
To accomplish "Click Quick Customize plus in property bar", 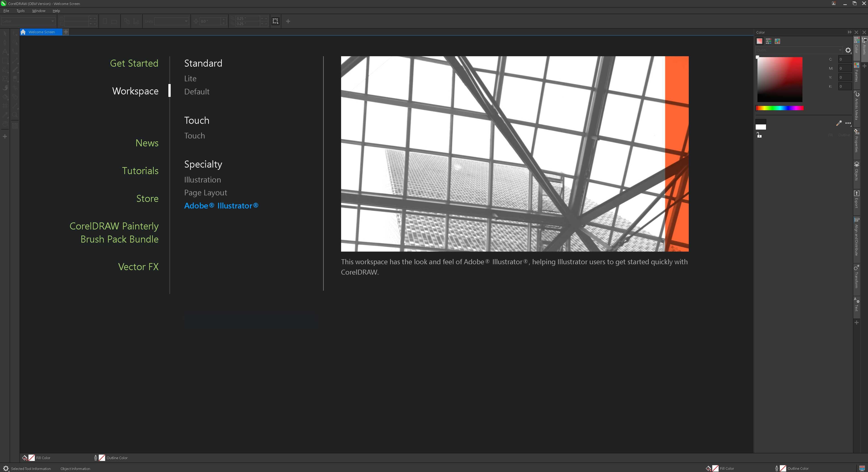I will 288,21.
